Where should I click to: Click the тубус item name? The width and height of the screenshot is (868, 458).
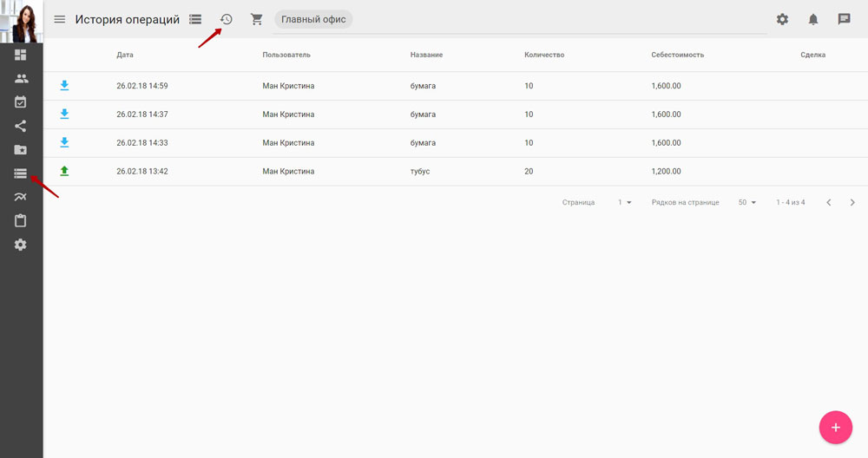coord(420,172)
